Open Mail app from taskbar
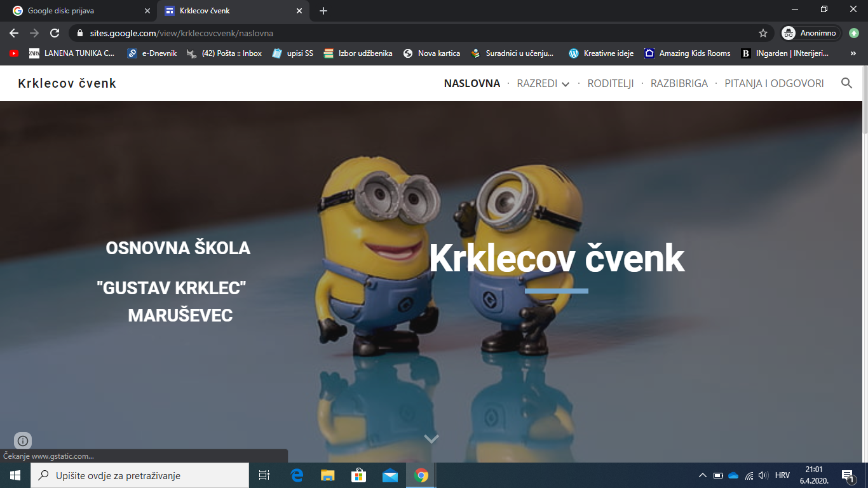 coord(390,475)
